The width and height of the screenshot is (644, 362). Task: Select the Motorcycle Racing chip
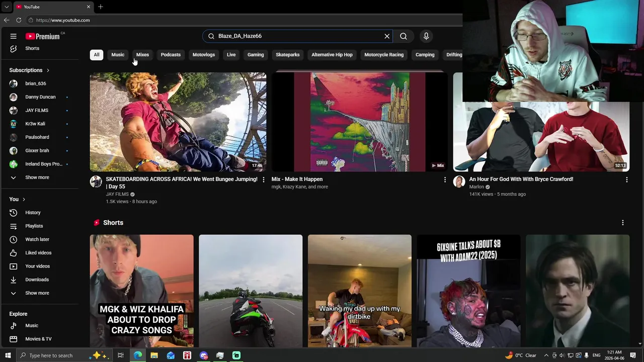click(x=384, y=55)
